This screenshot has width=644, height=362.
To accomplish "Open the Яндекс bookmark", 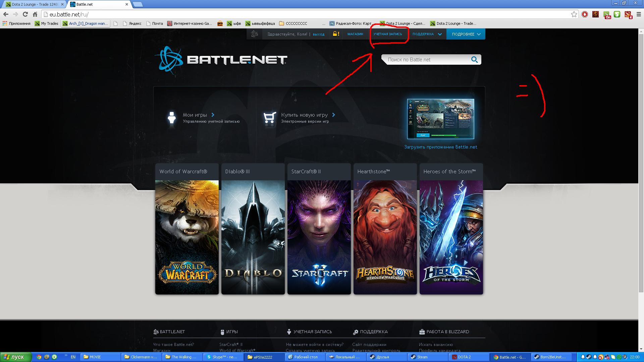I will [132, 23].
